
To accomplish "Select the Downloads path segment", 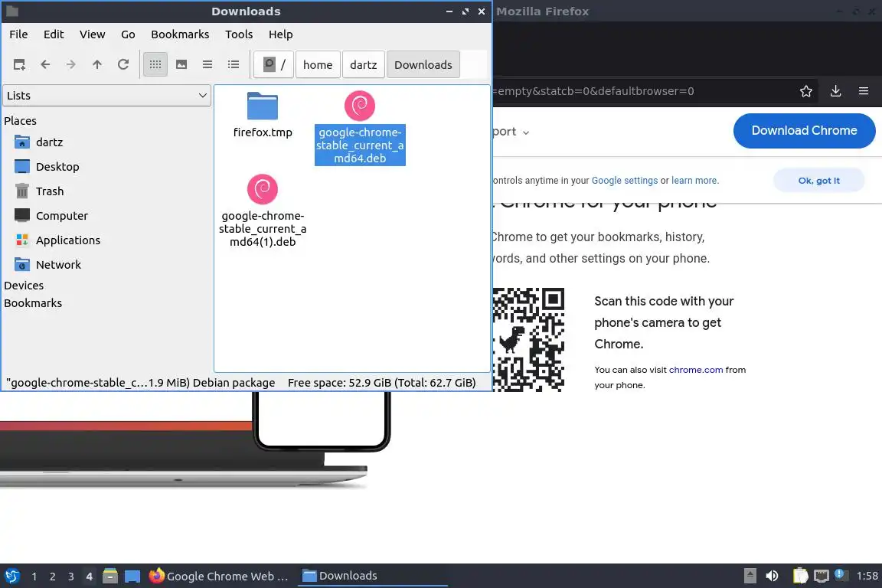I will 423,65.
